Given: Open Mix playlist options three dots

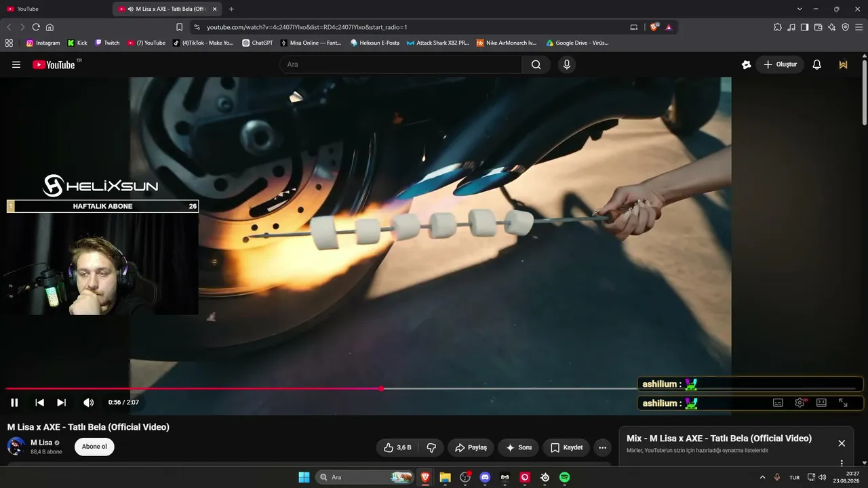Looking at the screenshot, I should (x=842, y=464).
